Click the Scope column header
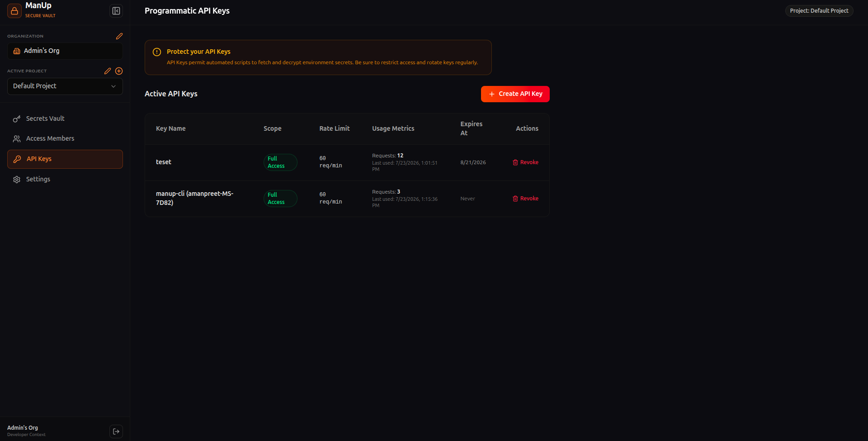 (x=273, y=128)
